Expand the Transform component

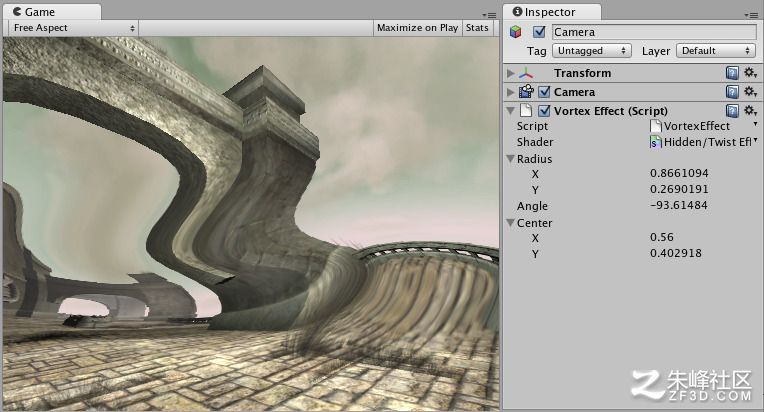(510, 73)
